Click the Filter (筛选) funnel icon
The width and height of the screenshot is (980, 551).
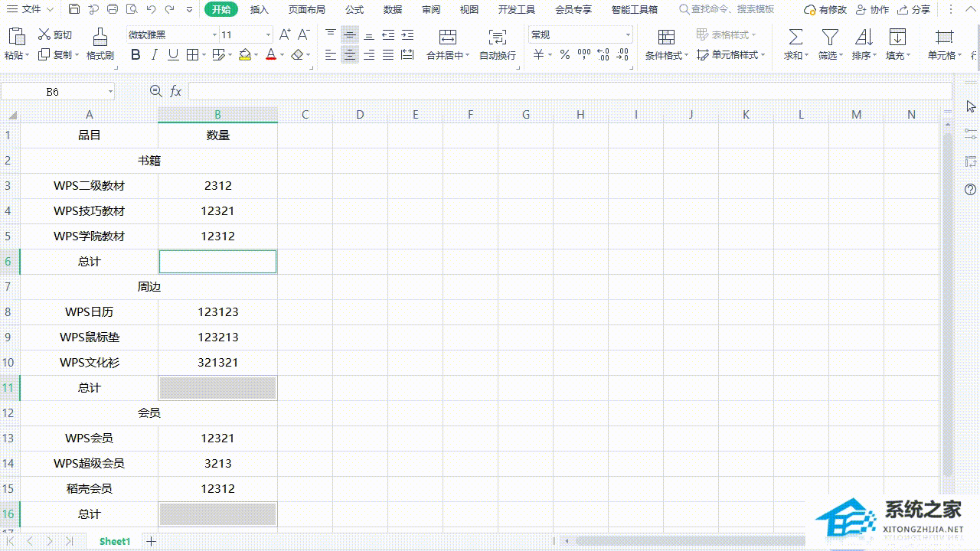(829, 37)
